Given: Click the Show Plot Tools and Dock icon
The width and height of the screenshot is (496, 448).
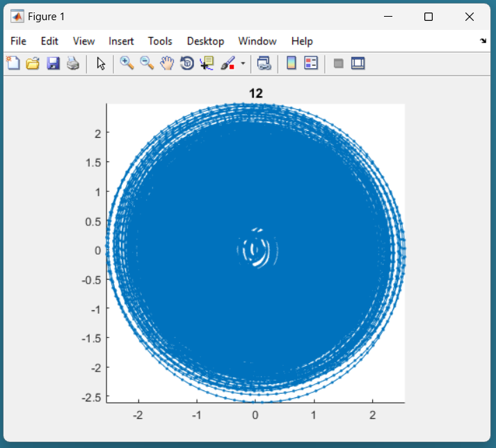Looking at the screenshot, I should click(x=358, y=63).
